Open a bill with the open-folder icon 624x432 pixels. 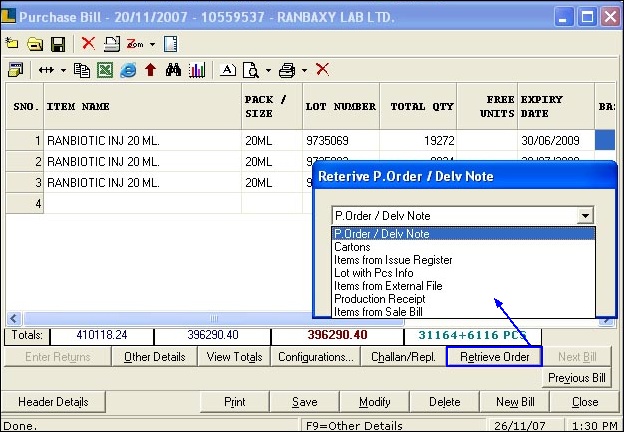35,44
